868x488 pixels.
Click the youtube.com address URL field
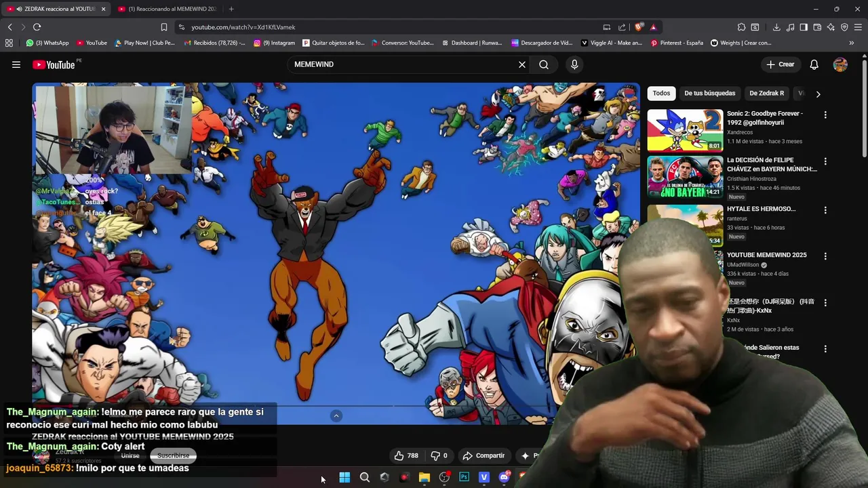pyautogui.click(x=243, y=27)
